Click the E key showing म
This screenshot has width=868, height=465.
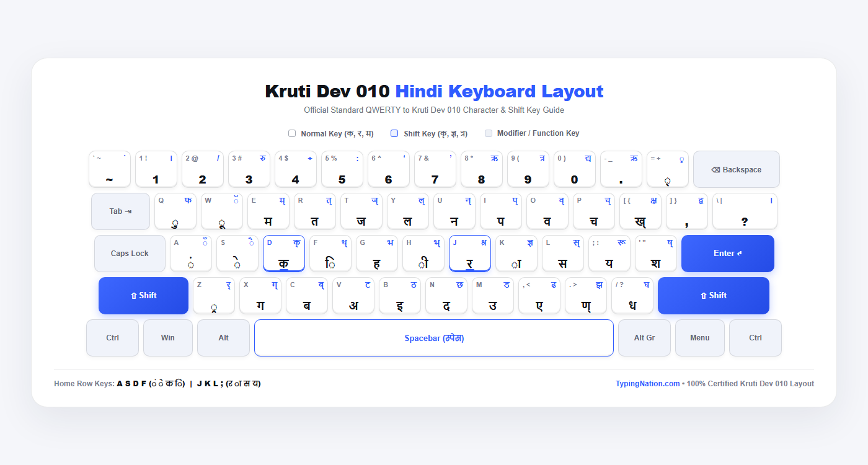coord(268,211)
